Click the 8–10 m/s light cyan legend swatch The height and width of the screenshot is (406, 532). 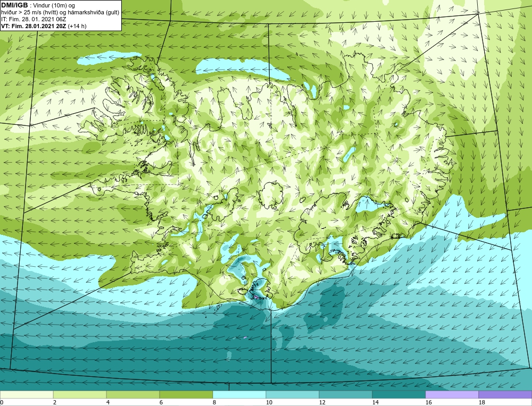(239, 394)
